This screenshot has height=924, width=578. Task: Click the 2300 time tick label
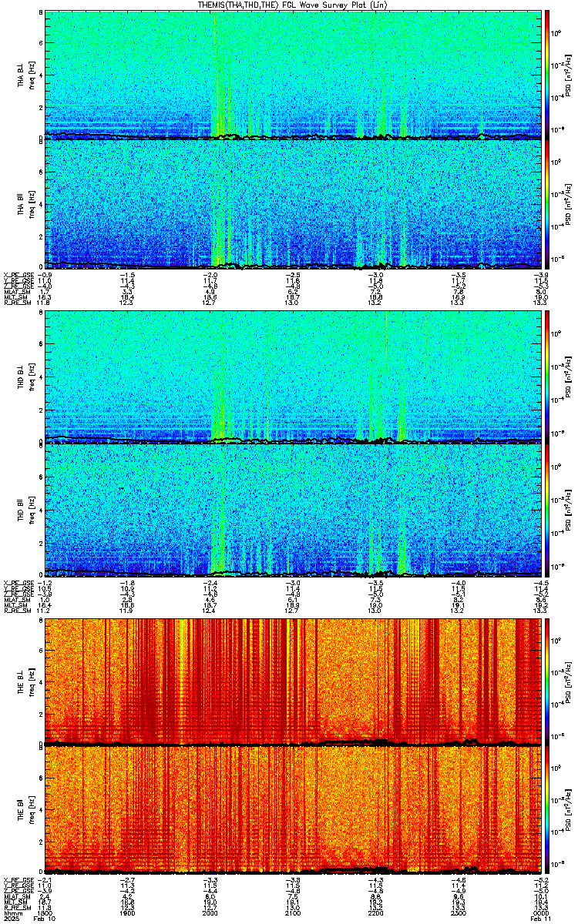(x=459, y=913)
